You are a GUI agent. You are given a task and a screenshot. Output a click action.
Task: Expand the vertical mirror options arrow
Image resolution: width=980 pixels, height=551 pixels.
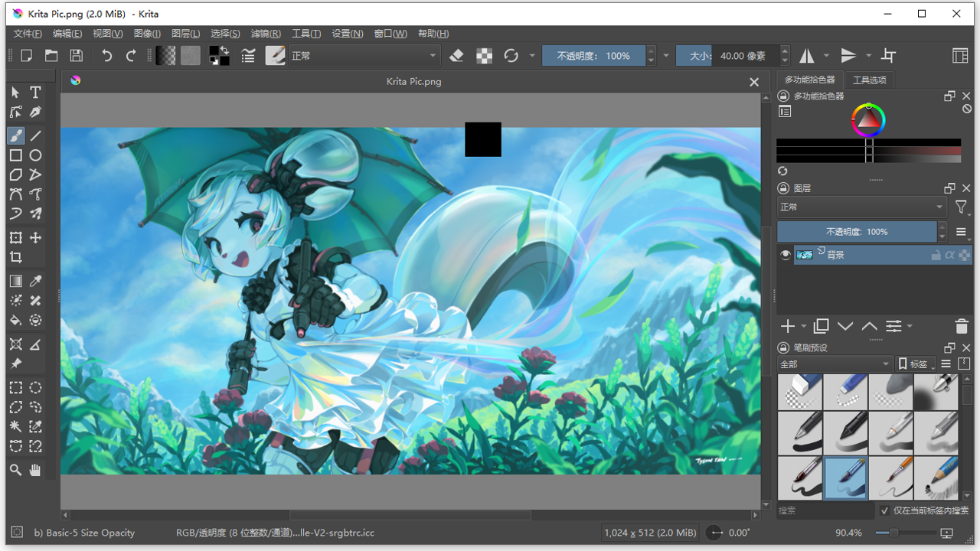868,56
